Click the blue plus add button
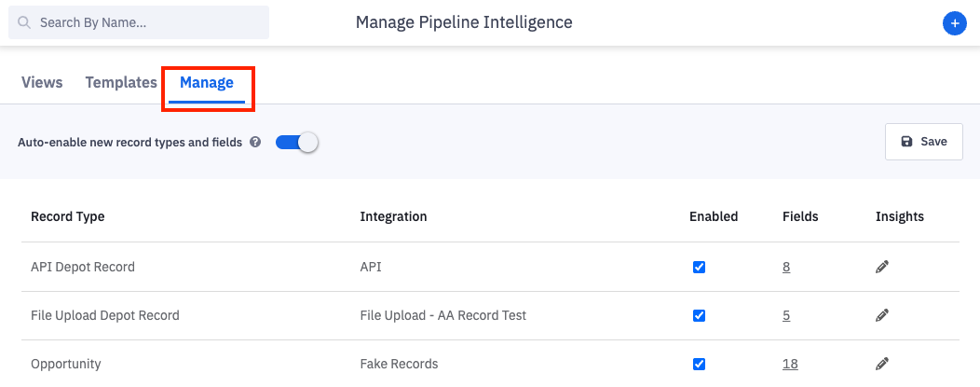This screenshot has width=980, height=387. [954, 23]
